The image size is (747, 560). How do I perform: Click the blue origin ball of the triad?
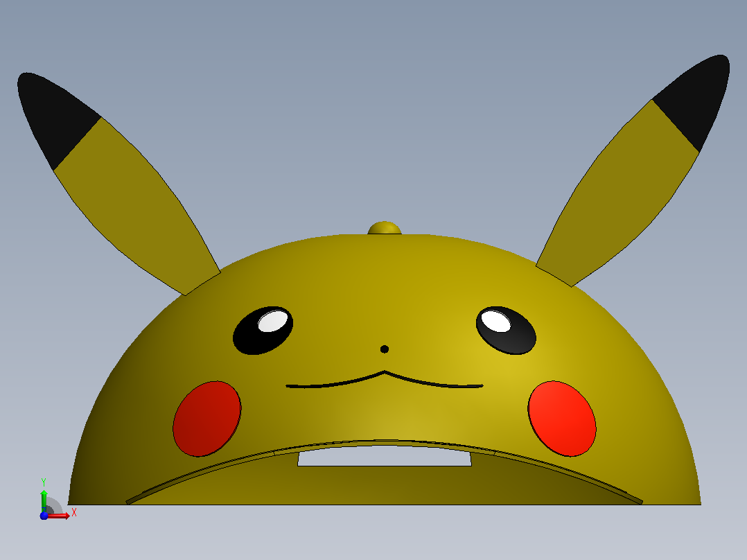pyautogui.click(x=44, y=516)
